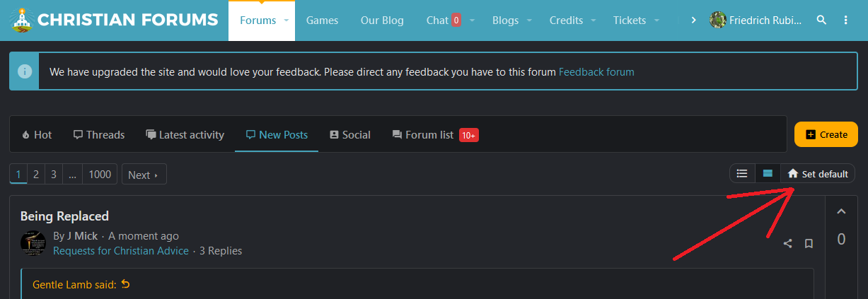The width and height of the screenshot is (868, 299).
Task: Bookmark the Being Replaced thread
Action: (809, 244)
